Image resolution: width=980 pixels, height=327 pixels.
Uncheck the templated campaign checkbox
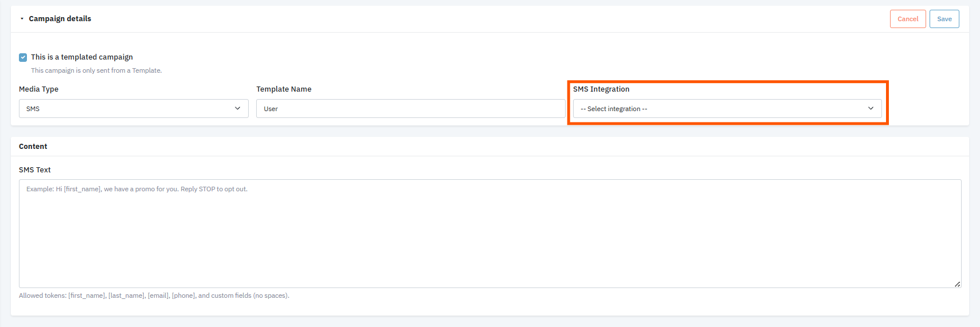click(x=23, y=57)
